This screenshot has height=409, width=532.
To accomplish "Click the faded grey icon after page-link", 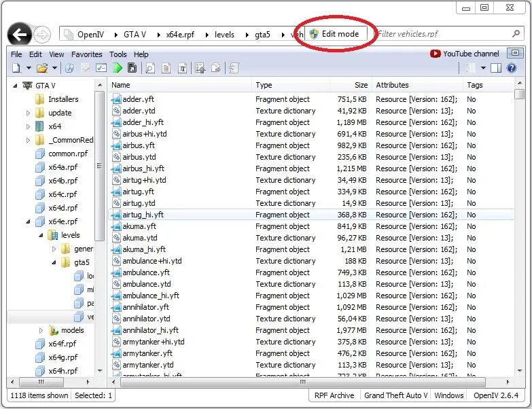I will pyautogui.click(x=85, y=68).
